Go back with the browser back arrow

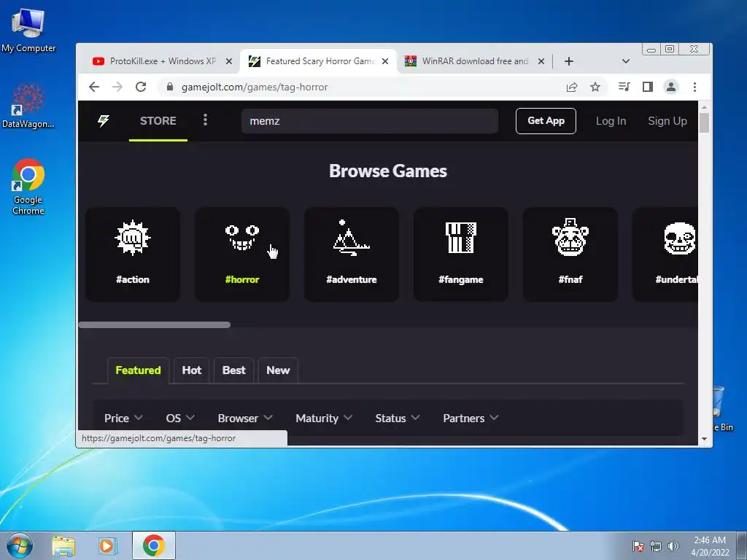[x=94, y=87]
